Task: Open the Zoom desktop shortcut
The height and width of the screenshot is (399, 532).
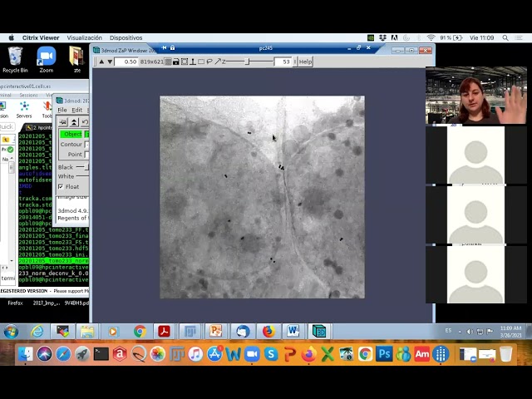Action: pos(47,60)
